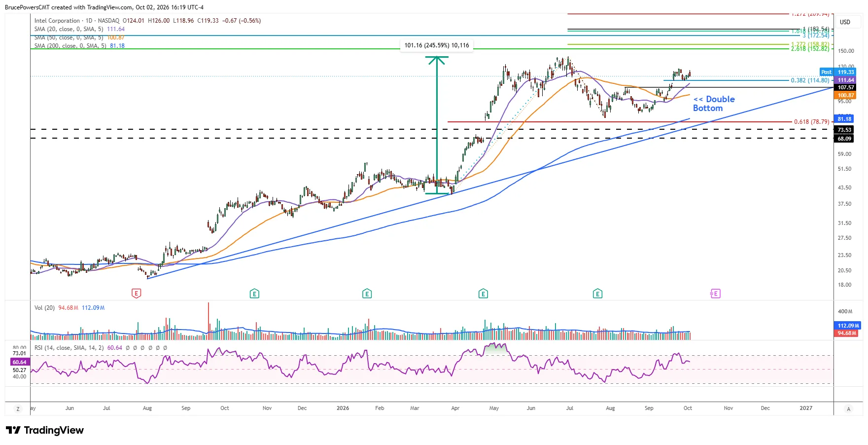
Task: Open the green earnings marker before May
Action: click(483, 294)
